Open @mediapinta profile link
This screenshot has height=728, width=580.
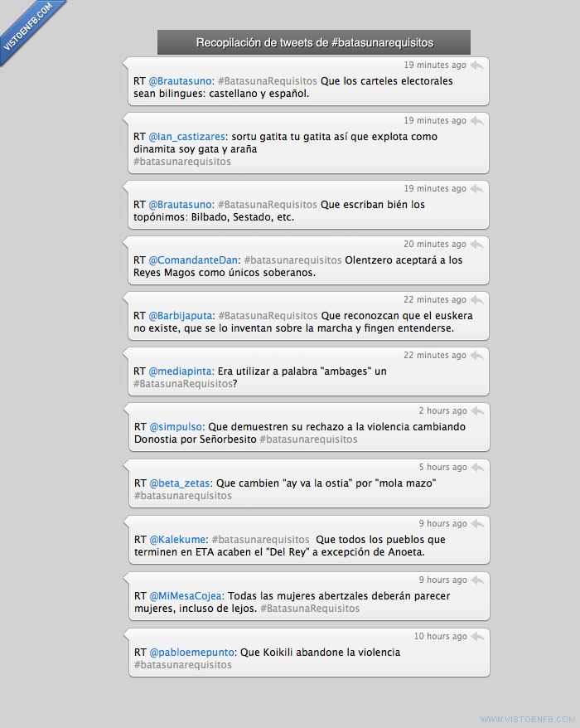180,371
